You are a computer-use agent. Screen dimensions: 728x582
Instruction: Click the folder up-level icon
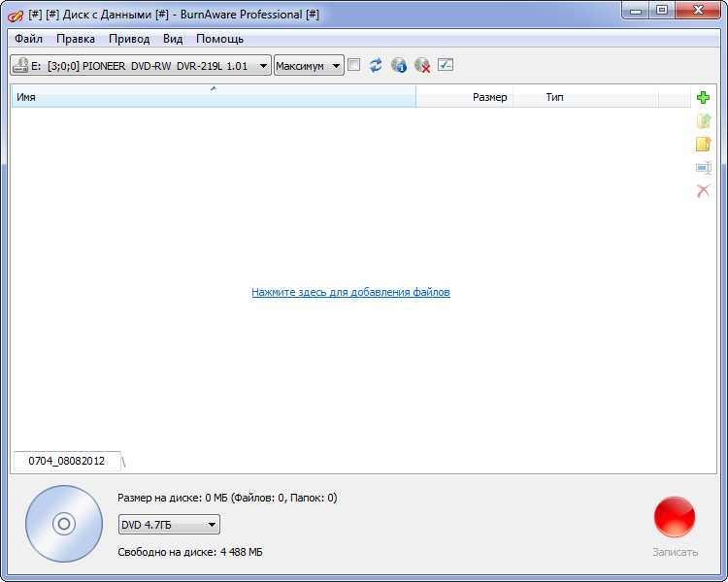(704, 120)
